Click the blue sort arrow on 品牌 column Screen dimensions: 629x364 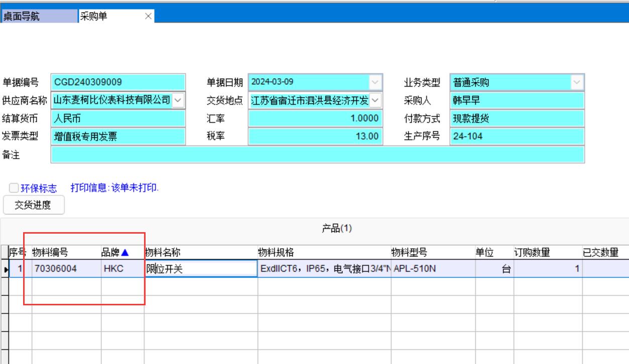point(125,253)
